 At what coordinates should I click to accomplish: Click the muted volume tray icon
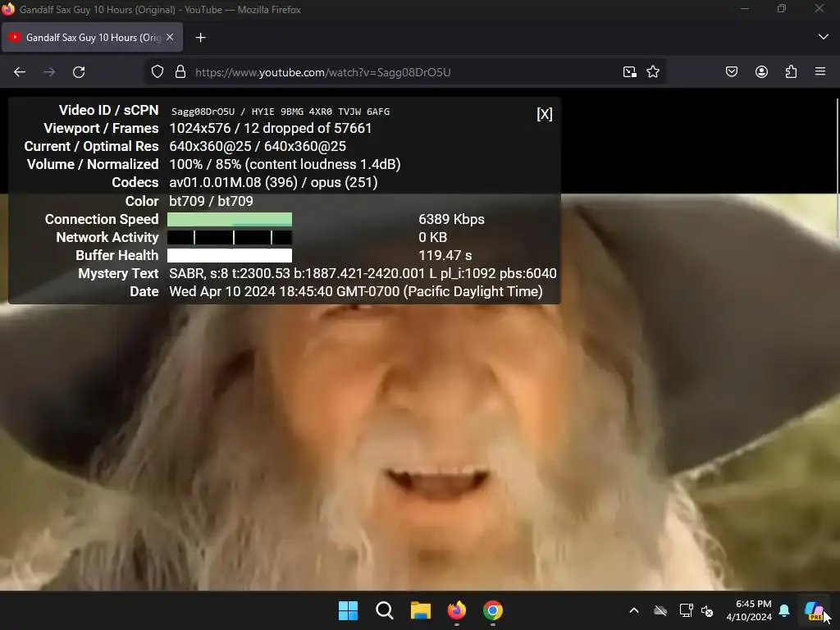pos(707,610)
